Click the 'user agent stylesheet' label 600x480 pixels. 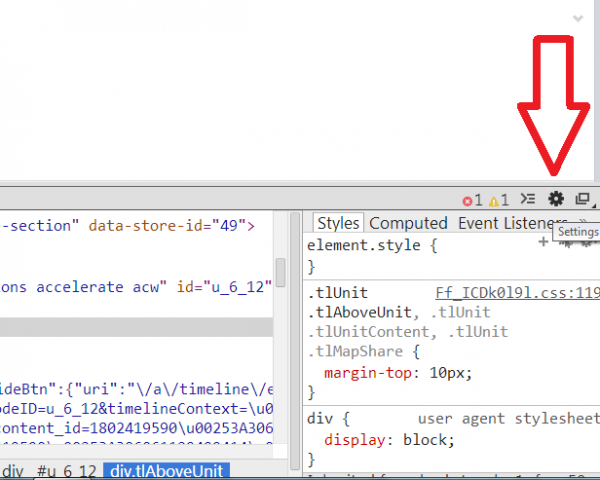509,418
